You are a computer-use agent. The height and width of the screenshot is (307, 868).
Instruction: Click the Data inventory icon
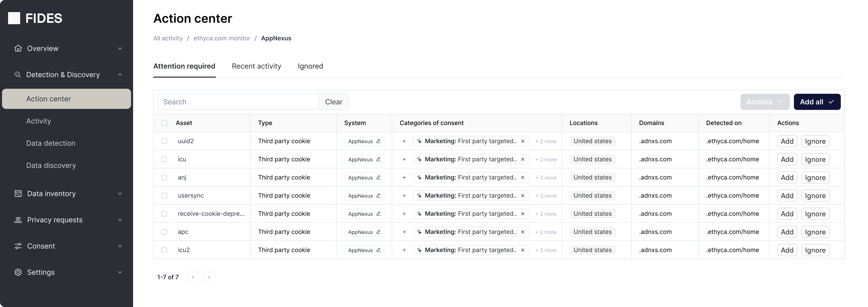click(x=18, y=193)
